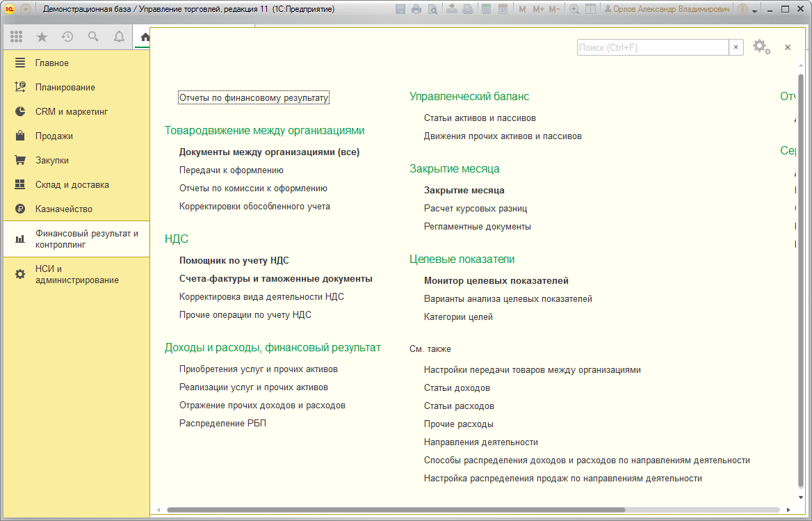812x521 pixels.
Task: Open the calendar icon in title bar
Action: 503,9
